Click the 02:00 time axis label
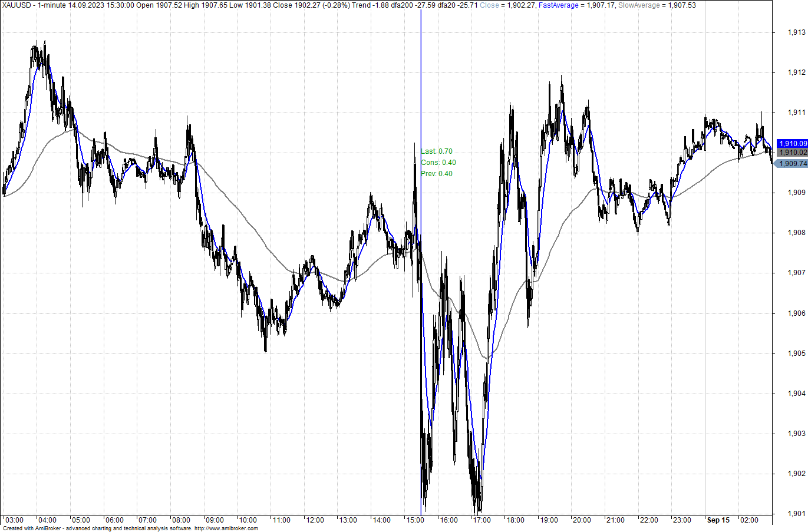This screenshot has width=808, height=532. click(x=749, y=520)
